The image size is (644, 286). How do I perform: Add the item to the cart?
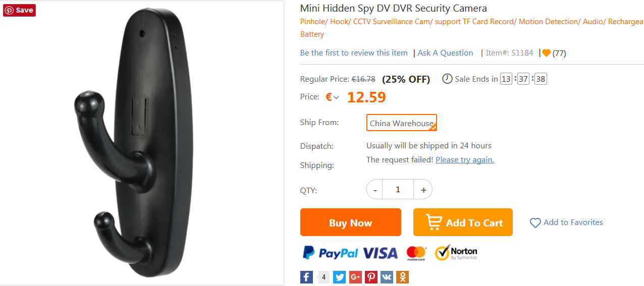tap(463, 222)
